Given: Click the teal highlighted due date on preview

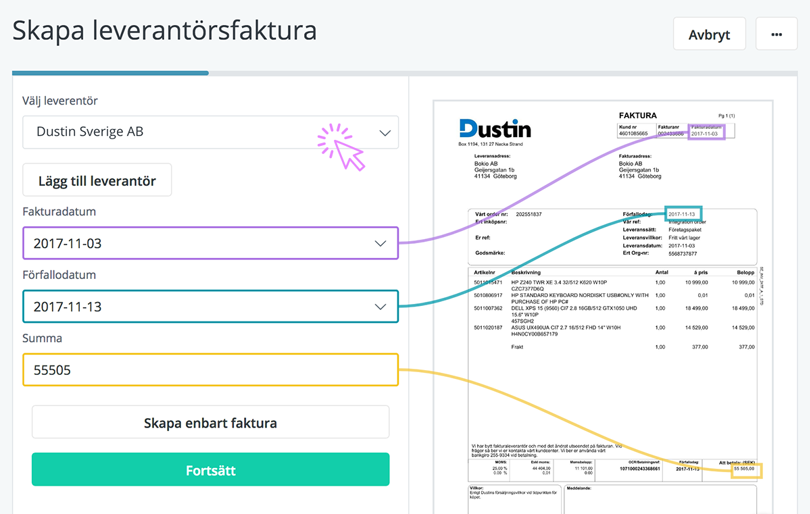Looking at the screenshot, I should [x=684, y=214].
